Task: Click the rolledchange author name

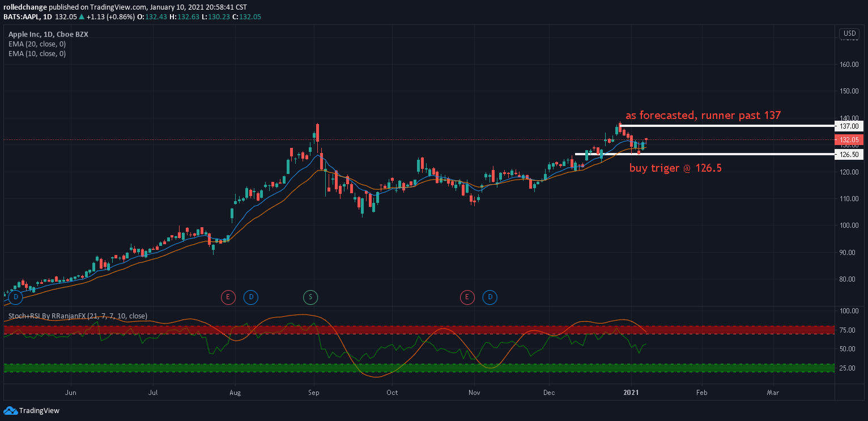Action: 25,7
